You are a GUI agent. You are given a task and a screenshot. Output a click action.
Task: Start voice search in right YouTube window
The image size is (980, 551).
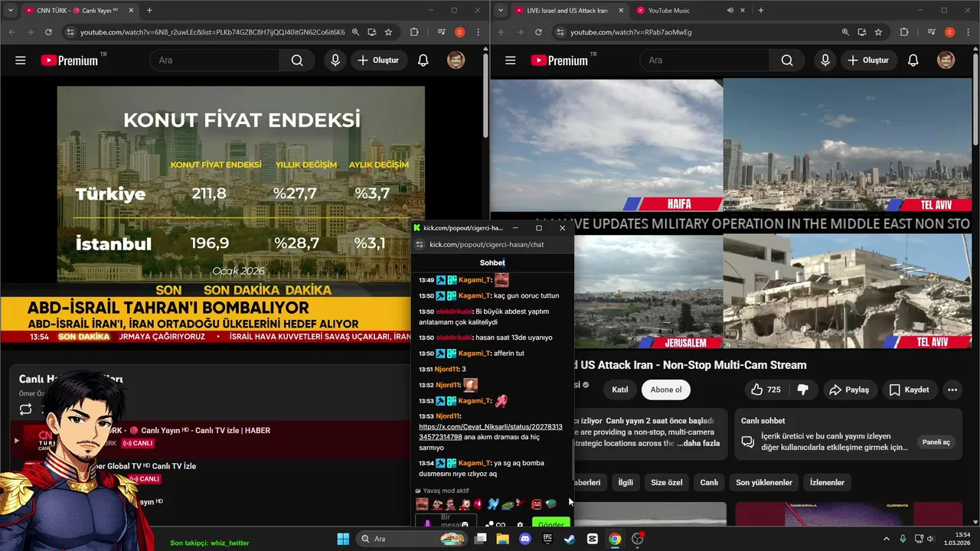pos(825,60)
